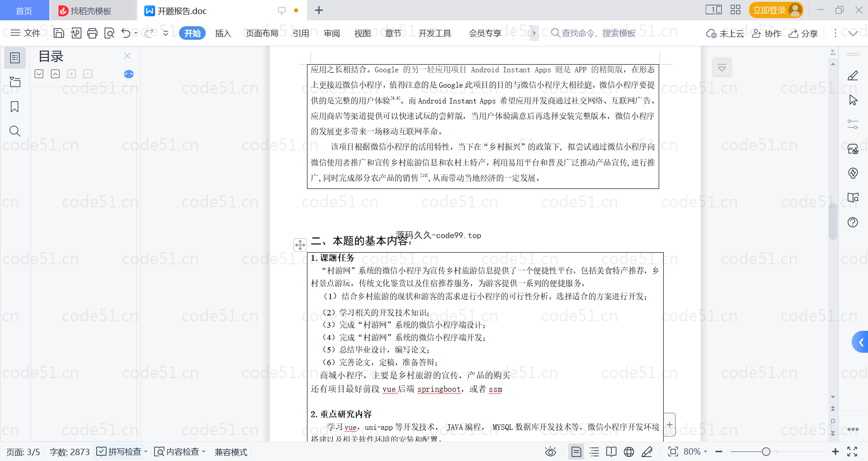
Task: Open Print Preview icon
Action: (x=109, y=33)
